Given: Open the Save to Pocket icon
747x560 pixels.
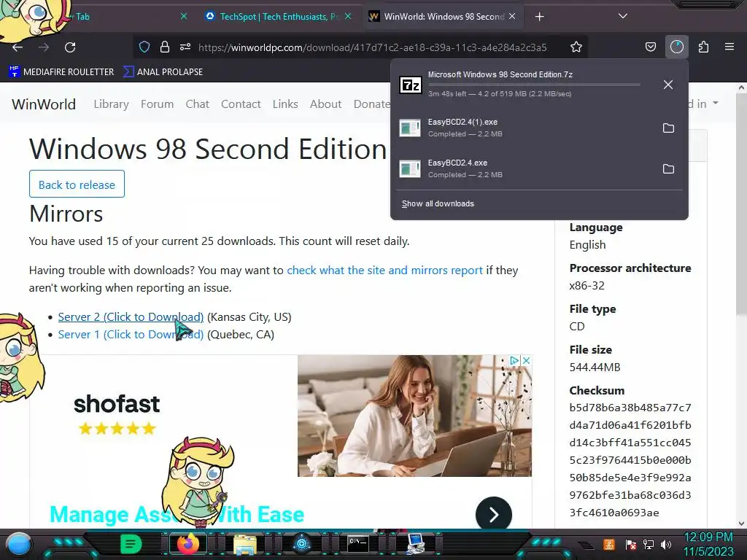Looking at the screenshot, I should [x=650, y=47].
